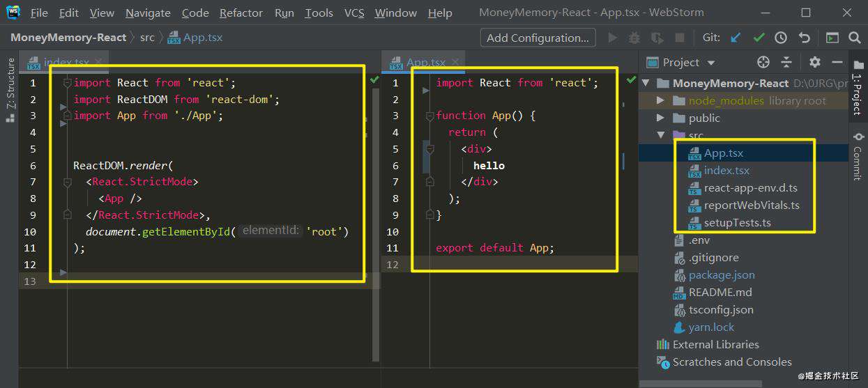
Task: Click inspection checkmark in App.tsx editor
Action: pos(632,80)
